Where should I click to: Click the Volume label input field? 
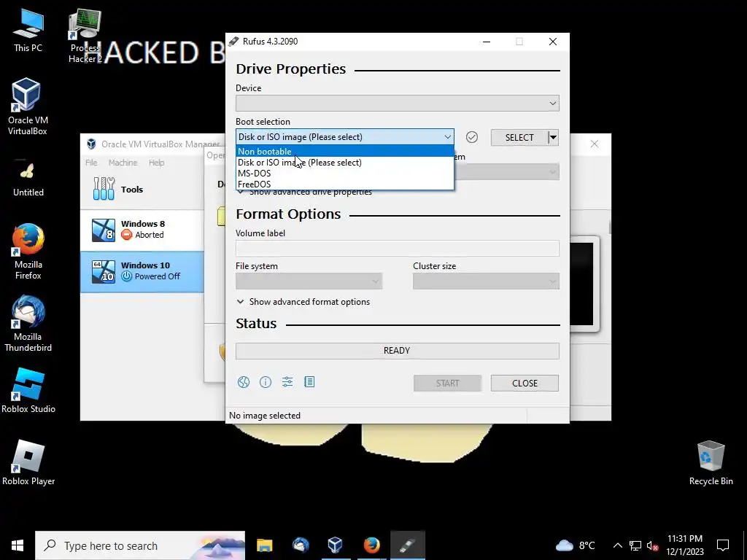(x=398, y=248)
